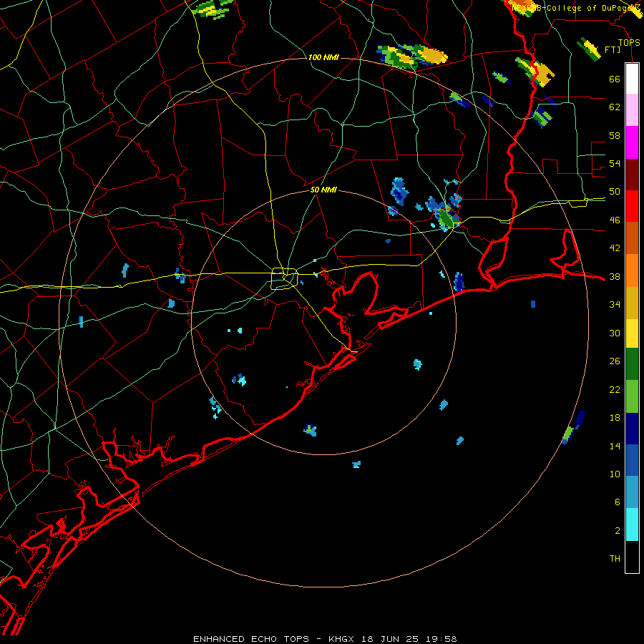The height and width of the screenshot is (644, 644).
Task: Click the bright red legend swatch
Action: click(632, 206)
